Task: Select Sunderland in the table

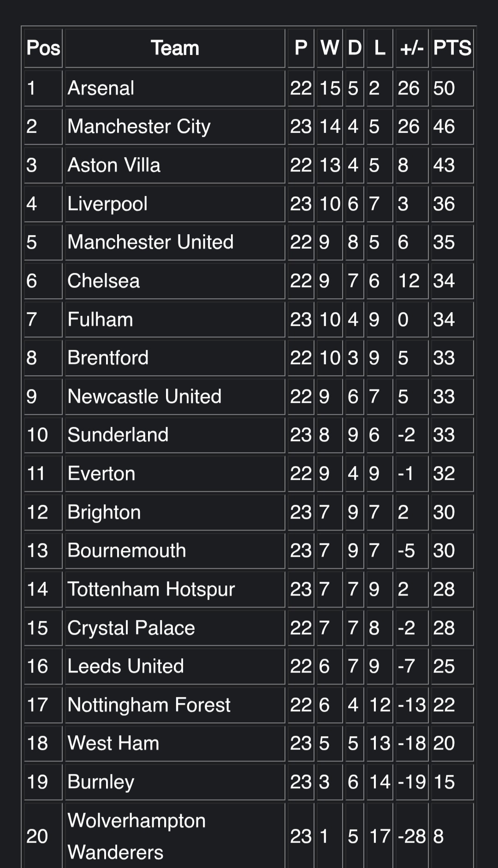Action: coord(118,435)
